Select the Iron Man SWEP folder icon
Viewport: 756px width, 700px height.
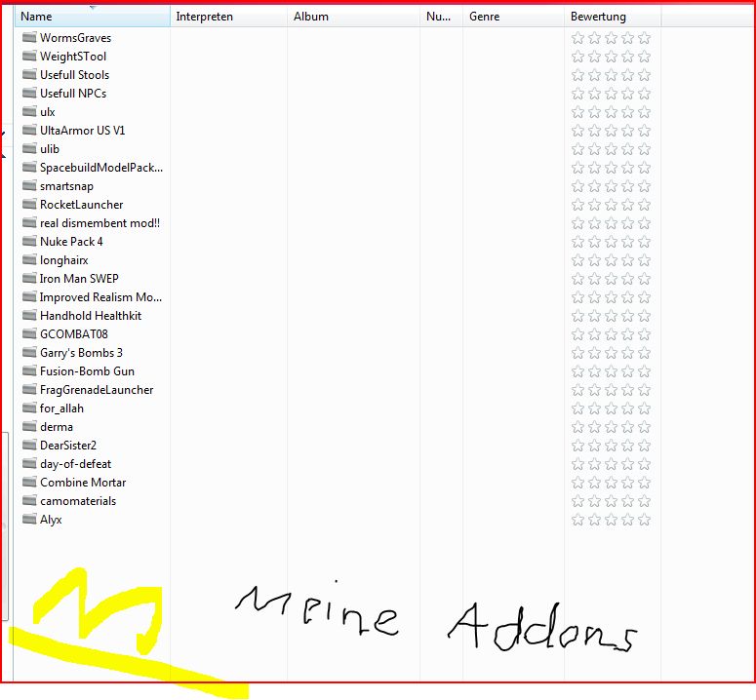tap(29, 279)
